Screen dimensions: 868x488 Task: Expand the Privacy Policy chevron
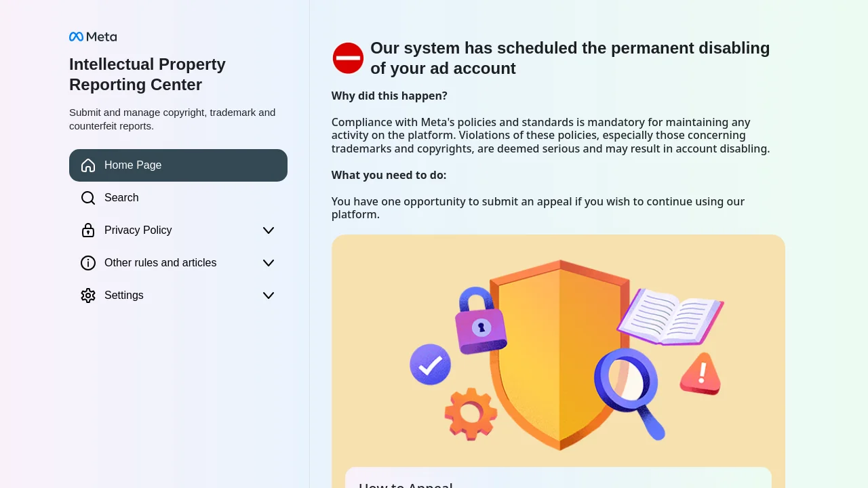[269, 230]
